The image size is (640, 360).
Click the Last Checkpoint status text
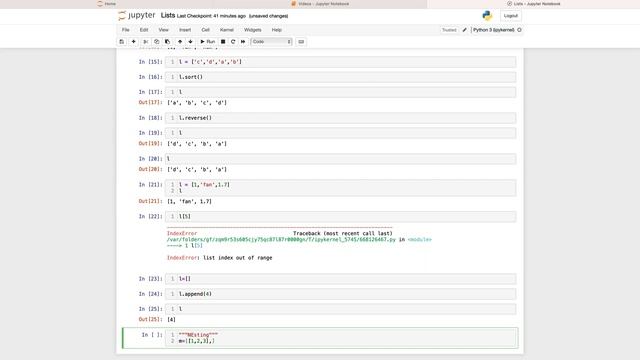point(211,16)
